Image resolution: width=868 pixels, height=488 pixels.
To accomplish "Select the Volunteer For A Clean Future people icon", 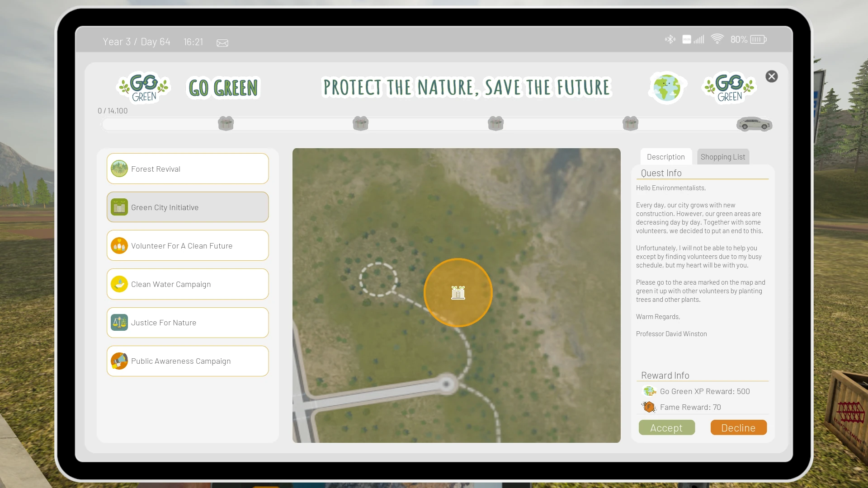I will click(119, 245).
